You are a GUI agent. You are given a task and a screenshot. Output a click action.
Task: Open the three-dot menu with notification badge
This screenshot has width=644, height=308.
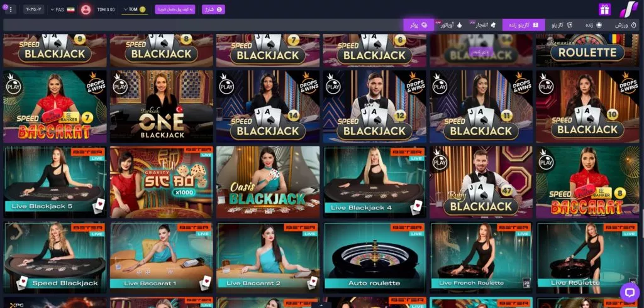tap(10, 9)
